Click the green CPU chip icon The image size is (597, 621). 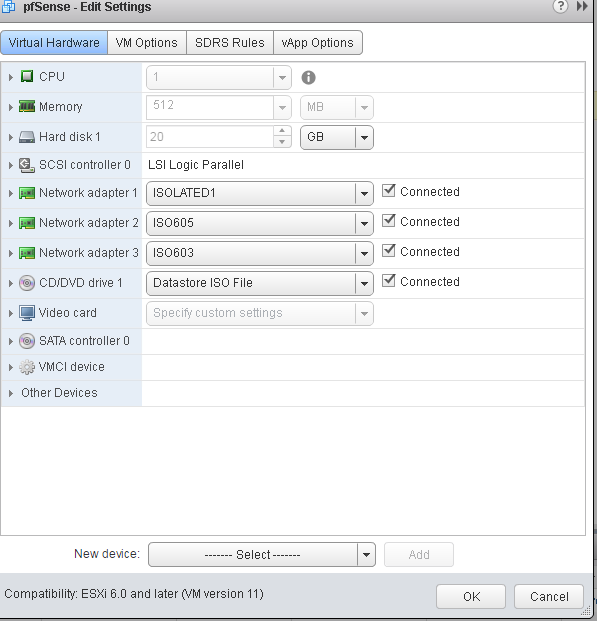(x=27, y=76)
